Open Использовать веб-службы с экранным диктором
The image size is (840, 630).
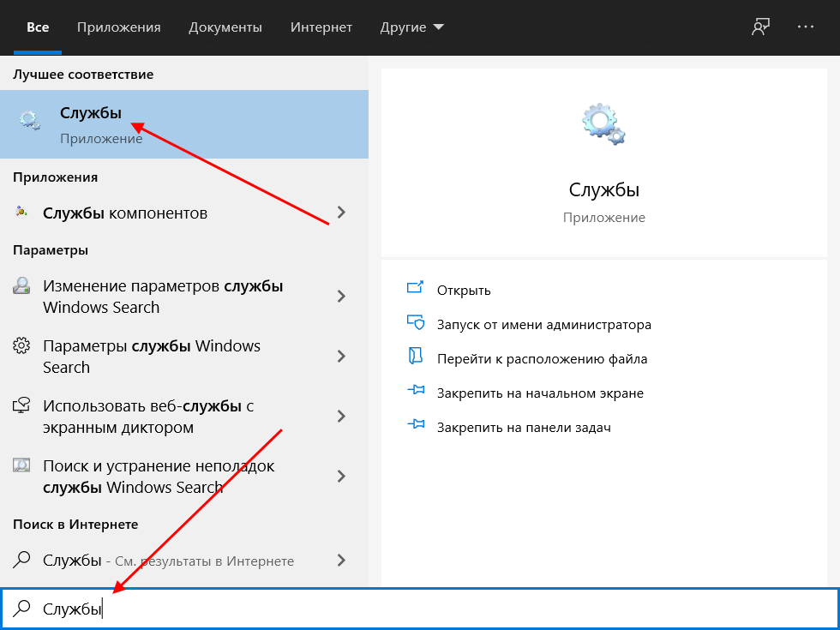(184, 417)
